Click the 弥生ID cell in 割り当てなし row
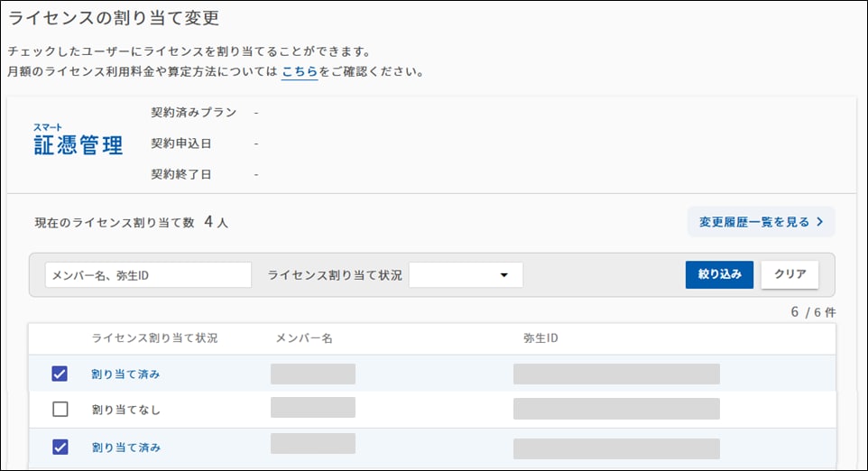 coord(616,409)
